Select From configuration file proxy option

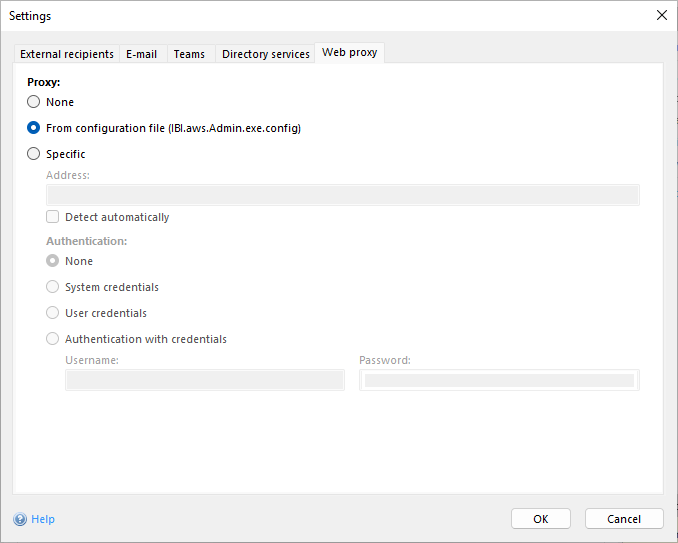pos(34,128)
